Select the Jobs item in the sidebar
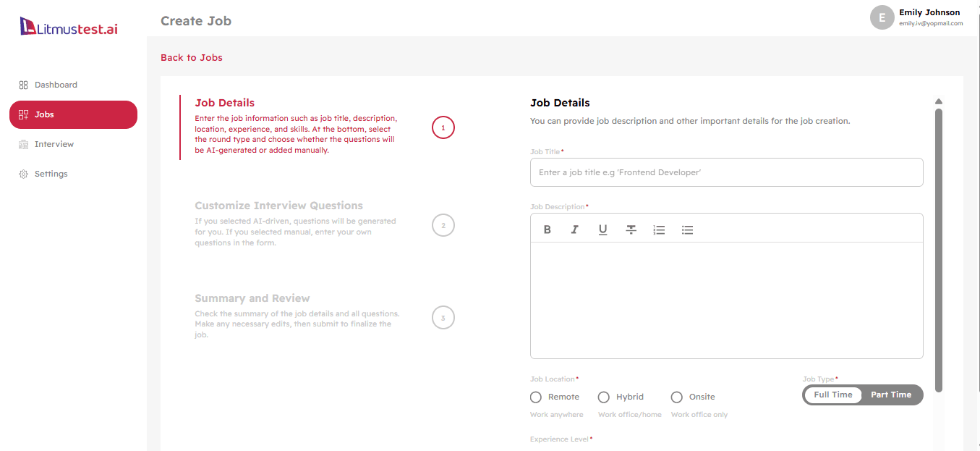 (x=44, y=114)
